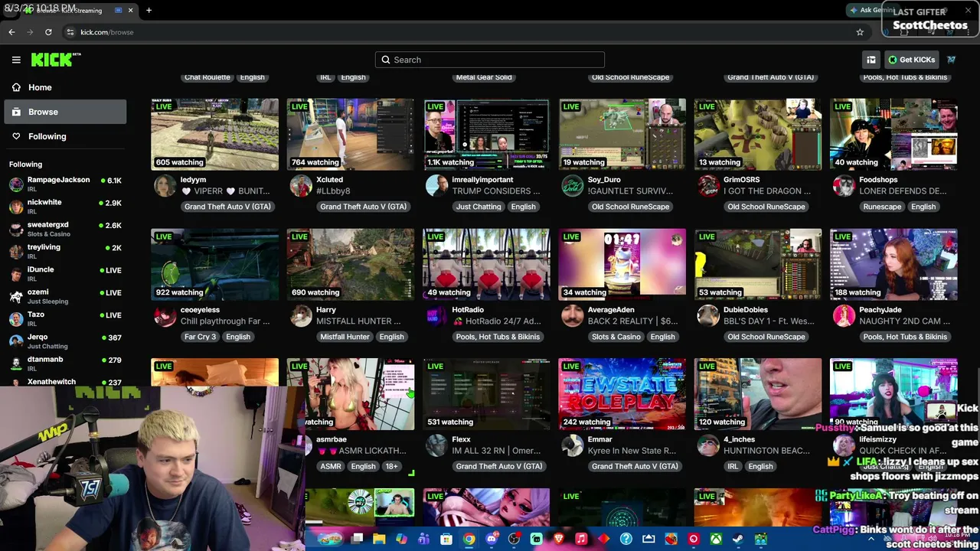Open Xbox app from the taskbar
The width and height of the screenshot is (980, 551).
click(716, 540)
